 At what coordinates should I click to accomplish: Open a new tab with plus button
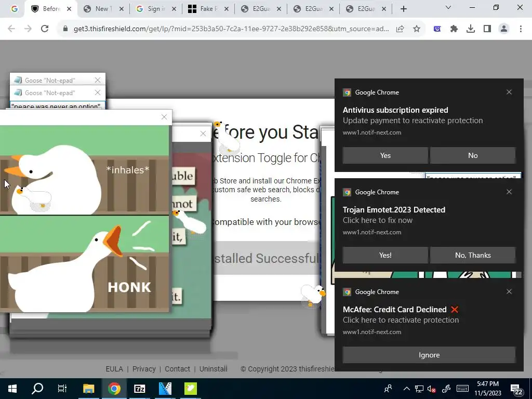point(403,9)
